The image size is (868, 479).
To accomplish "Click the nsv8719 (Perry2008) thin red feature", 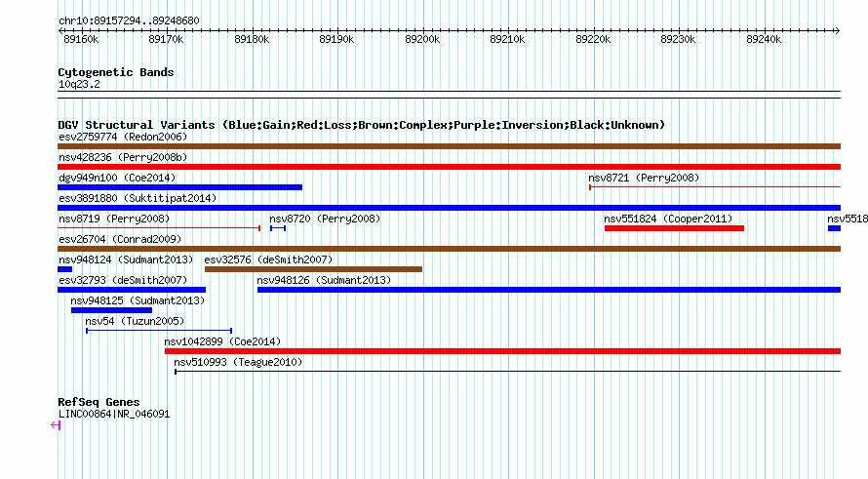I will pos(159,228).
